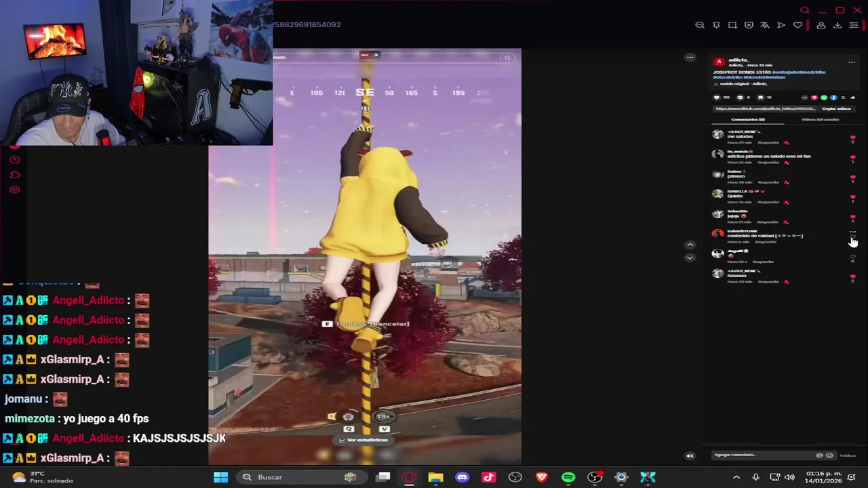Click the weather widget Parc. soleado
The image size is (868, 488).
42,477
